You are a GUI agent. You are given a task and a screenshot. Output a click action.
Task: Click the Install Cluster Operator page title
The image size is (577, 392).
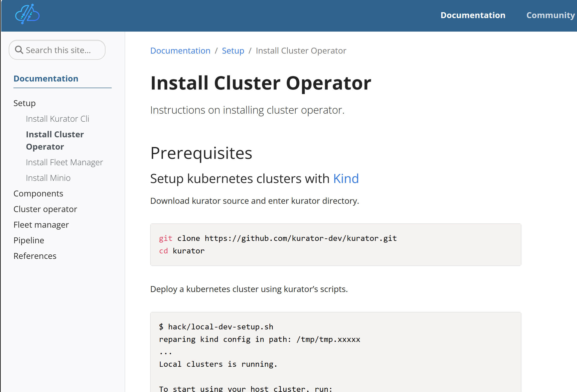pyautogui.click(x=261, y=83)
